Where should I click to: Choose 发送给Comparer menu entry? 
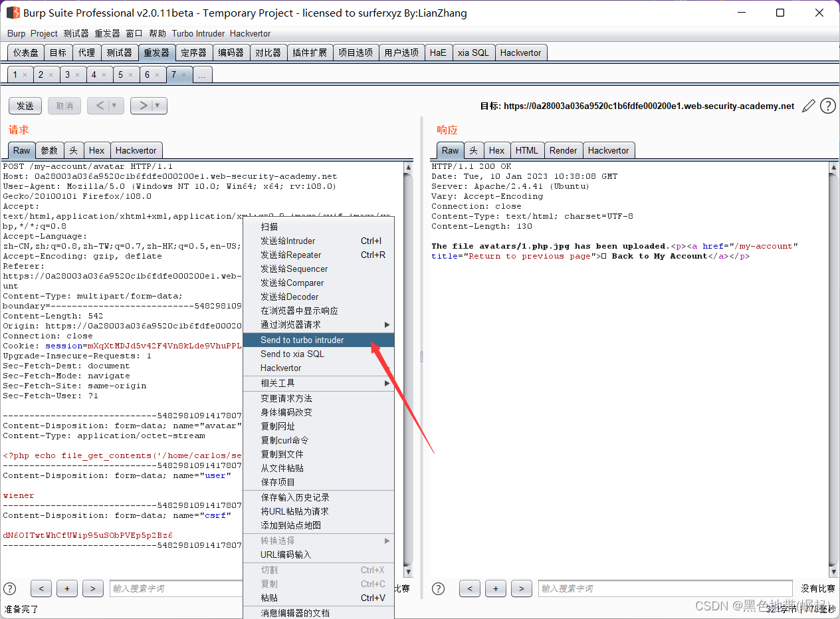(318, 283)
